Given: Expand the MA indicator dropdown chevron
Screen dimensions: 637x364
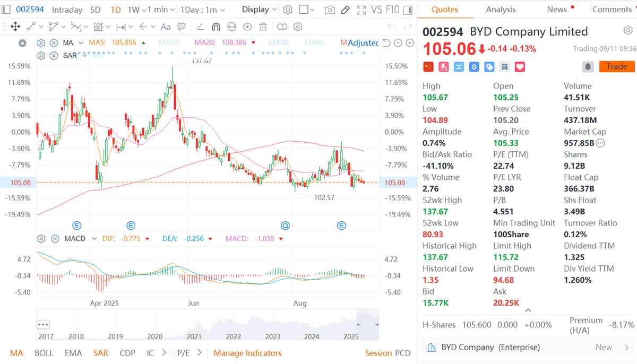Looking at the screenshot, I should 81,42.
